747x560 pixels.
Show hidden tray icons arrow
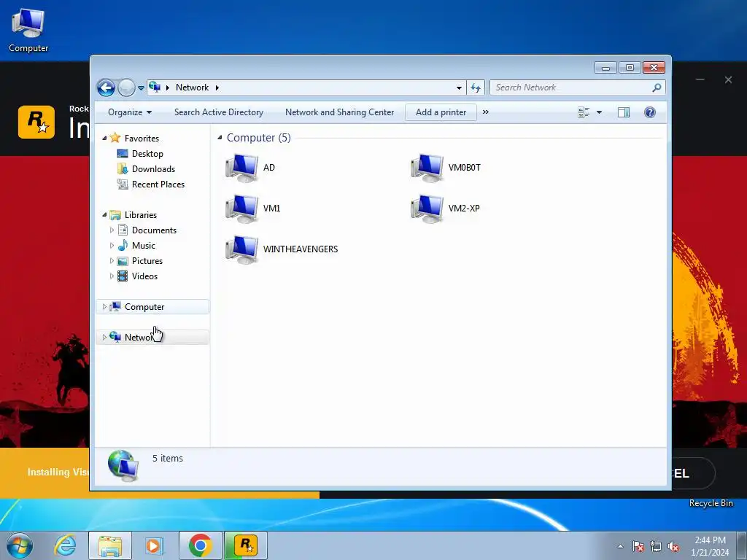click(x=620, y=546)
